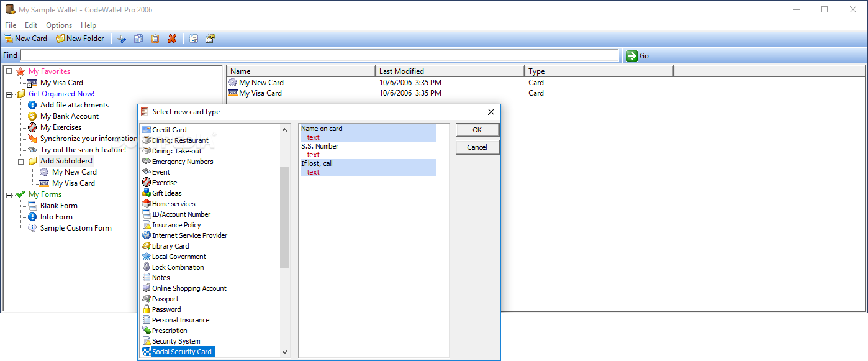The width and height of the screenshot is (868, 361).
Task: Click the Gift Ideas card type icon
Action: [147, 193]
